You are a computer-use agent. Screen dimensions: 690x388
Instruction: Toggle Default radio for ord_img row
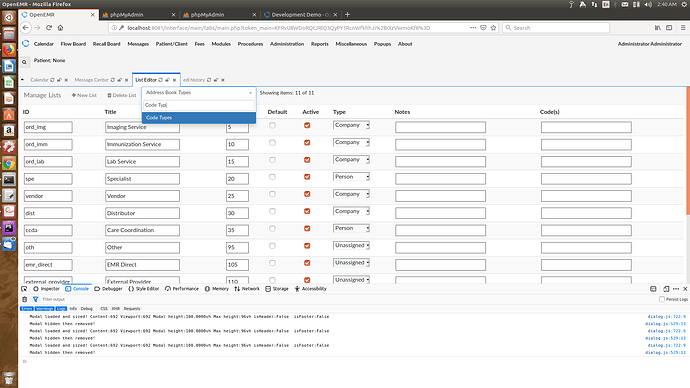click(272, 125)
